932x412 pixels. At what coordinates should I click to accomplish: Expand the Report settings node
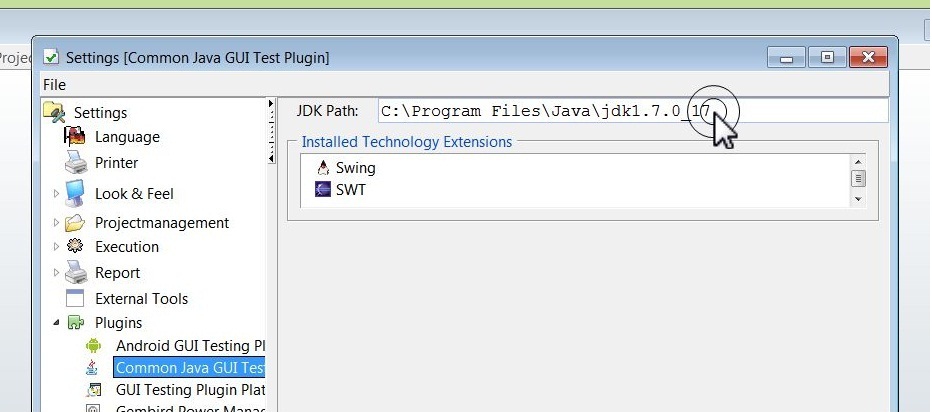point(56,273)
